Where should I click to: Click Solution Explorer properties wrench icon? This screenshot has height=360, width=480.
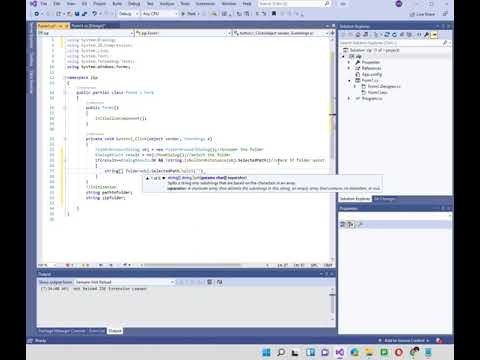pos(426,35)
